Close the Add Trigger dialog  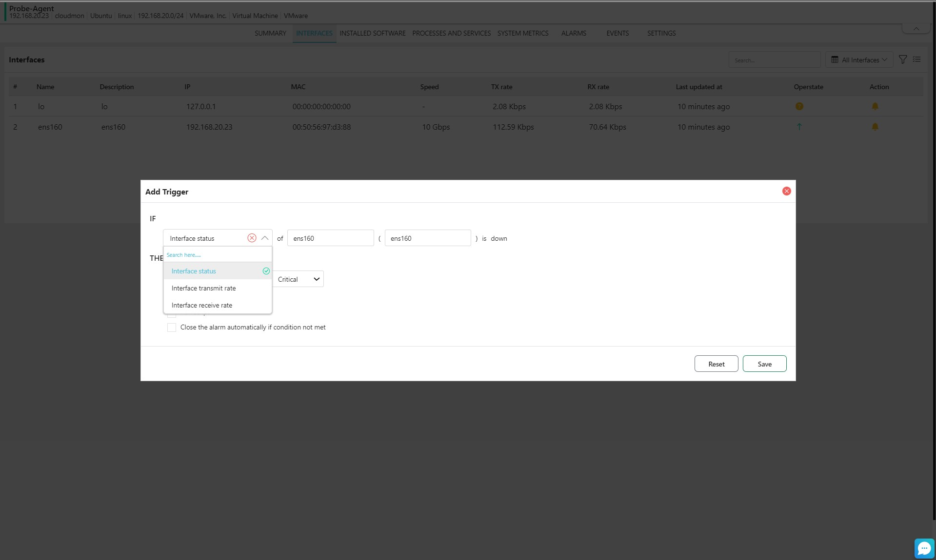pyautogui.click(x=786, y=191)
